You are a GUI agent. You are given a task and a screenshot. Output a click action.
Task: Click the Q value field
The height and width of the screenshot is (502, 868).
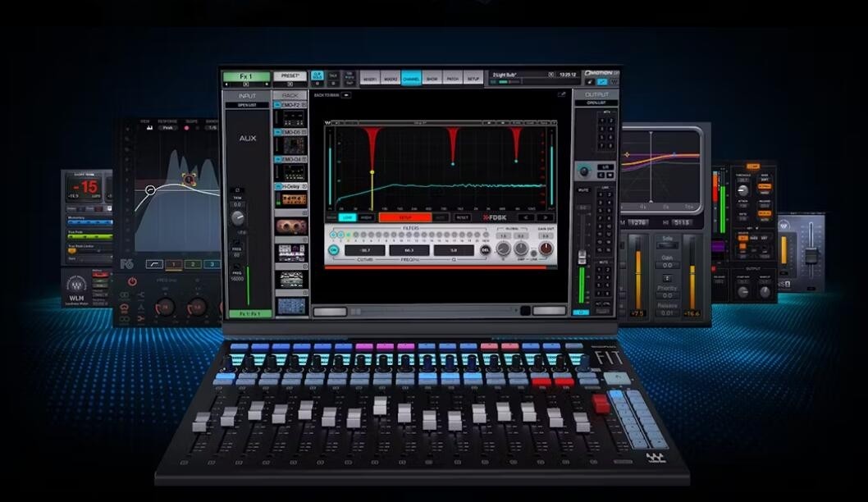coord(454,251)
